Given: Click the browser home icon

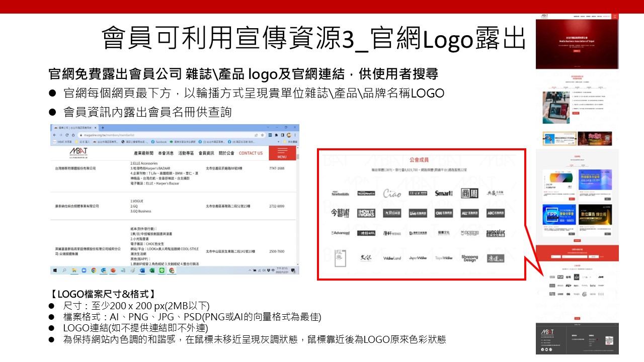Looking at the screenshot, I should [73, 135].
